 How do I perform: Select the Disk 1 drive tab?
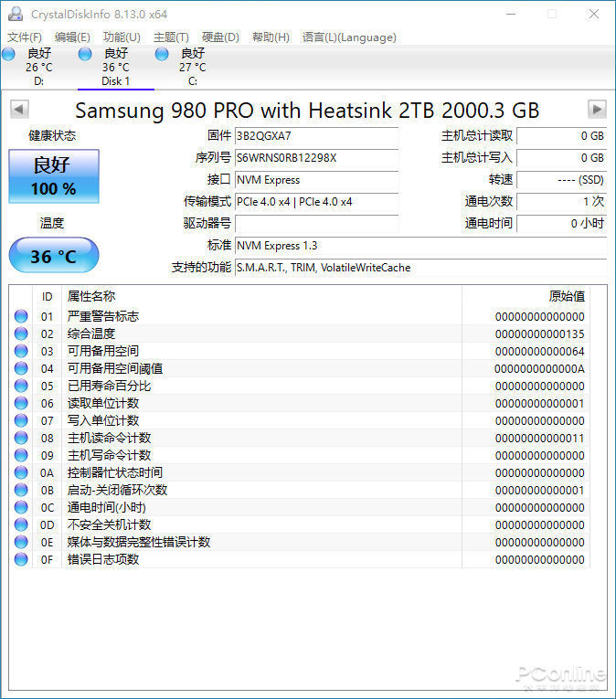point(115,67)
